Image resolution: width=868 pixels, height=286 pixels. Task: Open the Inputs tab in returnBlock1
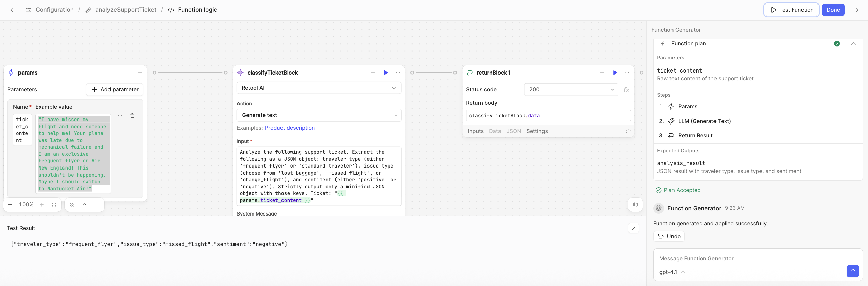pyautogui.click(x=475, y=131)
